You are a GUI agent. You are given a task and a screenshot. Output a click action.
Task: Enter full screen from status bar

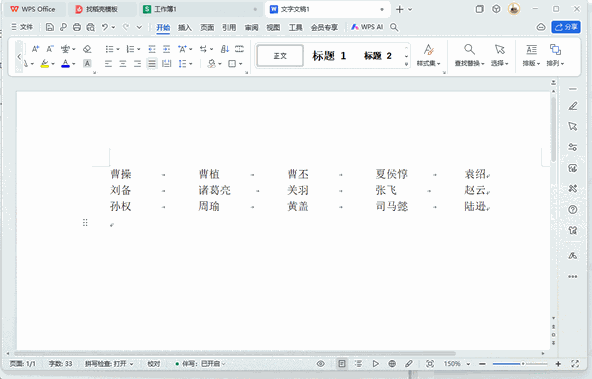click(575, 364)
